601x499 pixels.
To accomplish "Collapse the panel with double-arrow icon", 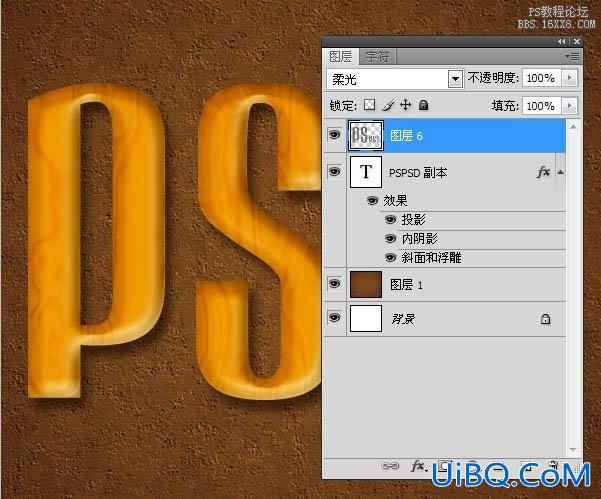I will click(562, 41).
